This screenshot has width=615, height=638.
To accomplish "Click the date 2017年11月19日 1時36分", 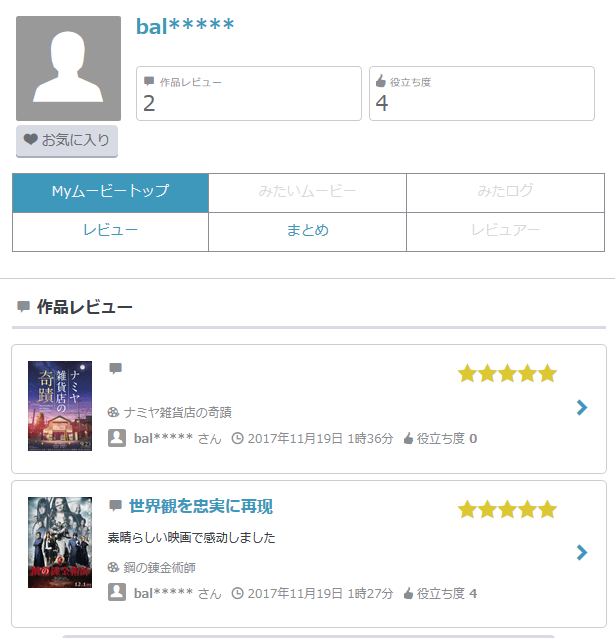I will coord(320,438).
